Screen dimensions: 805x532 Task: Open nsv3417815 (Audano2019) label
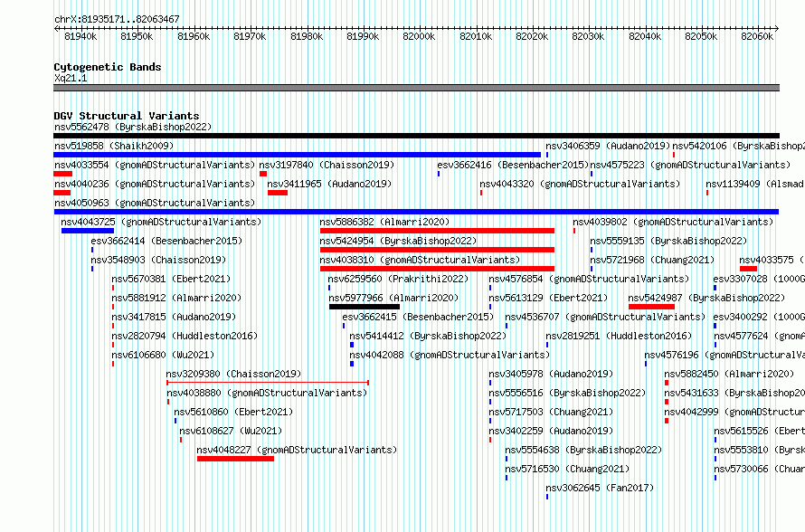click(x=174, y=317)
